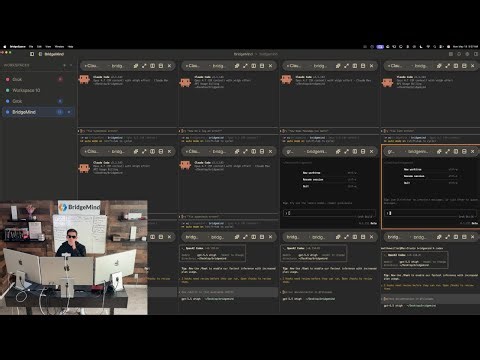Close the orange-highlighted Grok pane

coord(472,151)
